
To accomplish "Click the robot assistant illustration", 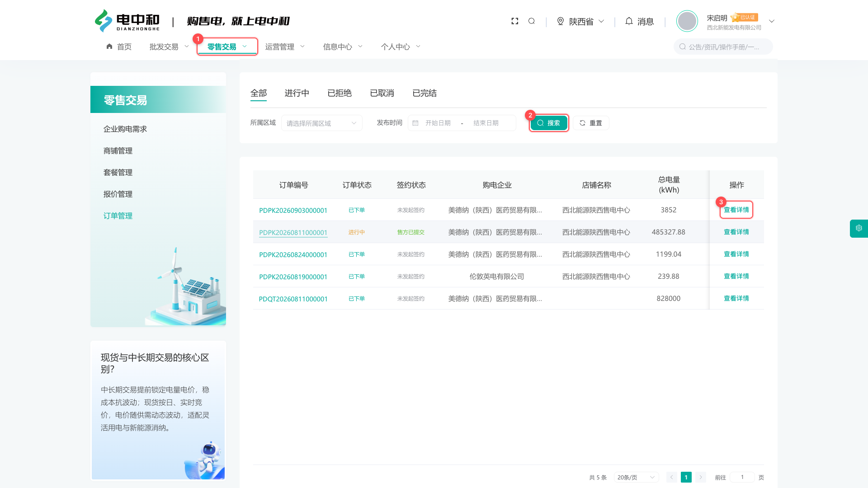I will tap(205, 460).
